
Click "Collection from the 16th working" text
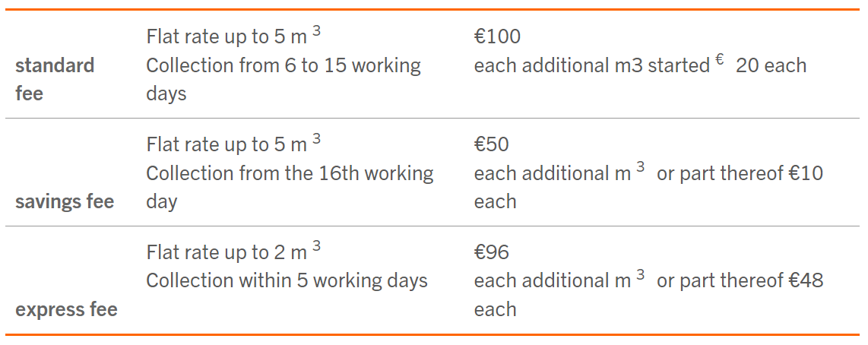pos(290,173)
